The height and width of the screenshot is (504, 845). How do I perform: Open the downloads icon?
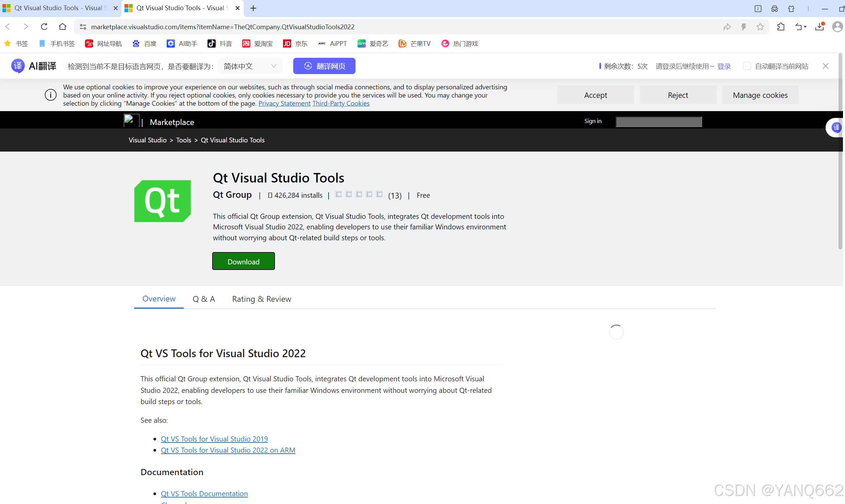point(820,27)
